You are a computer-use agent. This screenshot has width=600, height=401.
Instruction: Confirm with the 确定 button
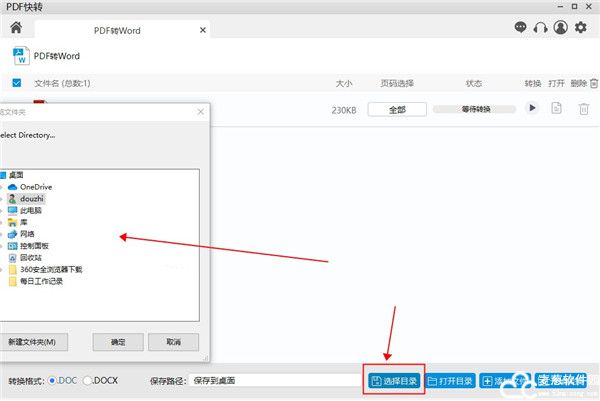[x=118, y=342]
